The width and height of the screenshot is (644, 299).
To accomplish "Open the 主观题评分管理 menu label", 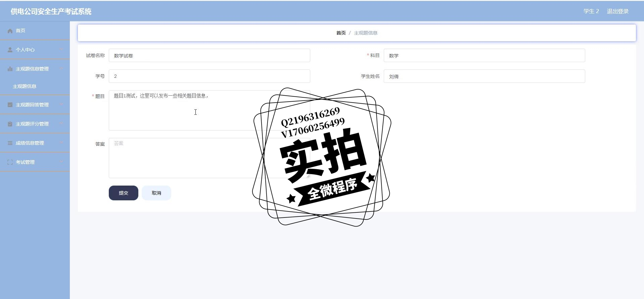I will [32, 124].
